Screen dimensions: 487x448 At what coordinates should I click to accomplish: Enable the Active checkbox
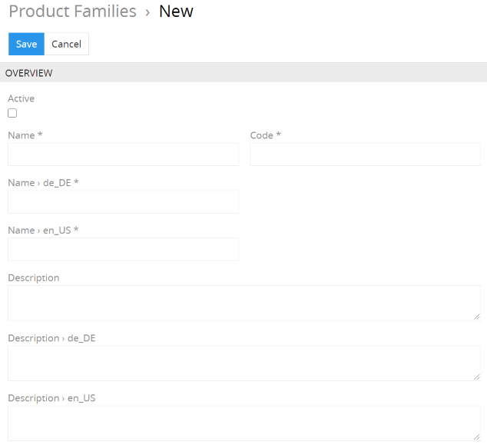[x=12, y=113]
